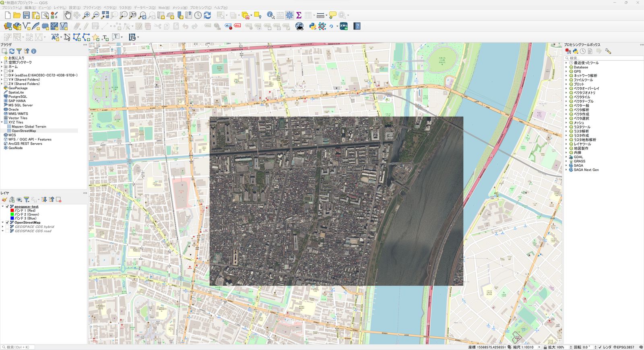Screen dimensions: 644x350
Task: Save the project with the floppy disk icon
Action: (26, 15)
